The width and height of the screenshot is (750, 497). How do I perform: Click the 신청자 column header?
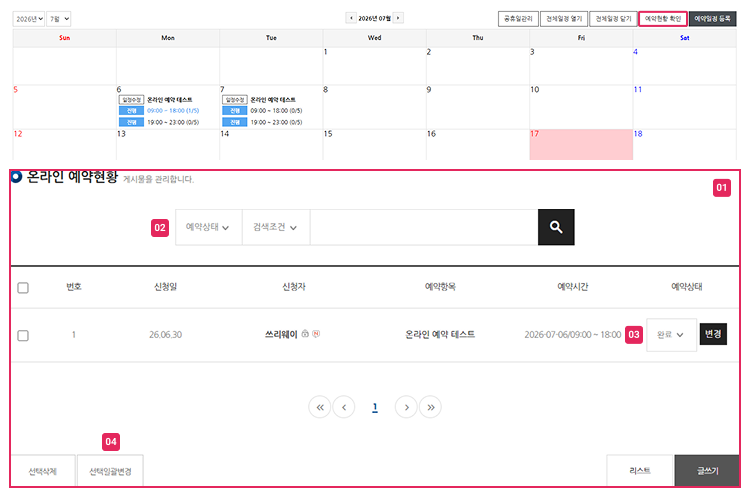(294, 287)
